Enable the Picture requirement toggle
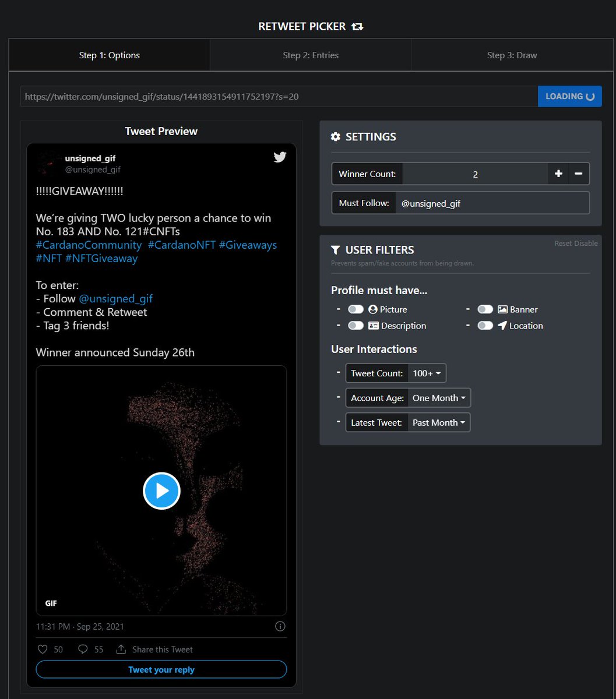This screenshot has height=699, width=616. tap(355, 309)
